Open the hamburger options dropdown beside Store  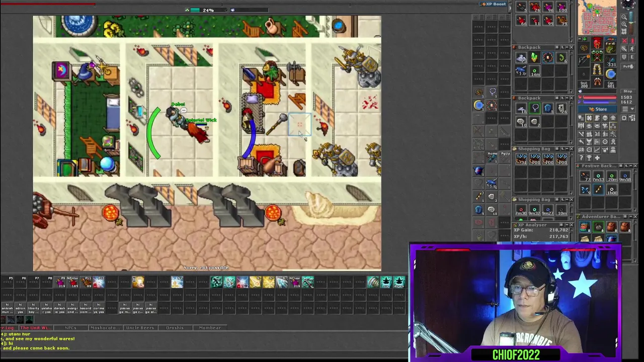point(628,109)
